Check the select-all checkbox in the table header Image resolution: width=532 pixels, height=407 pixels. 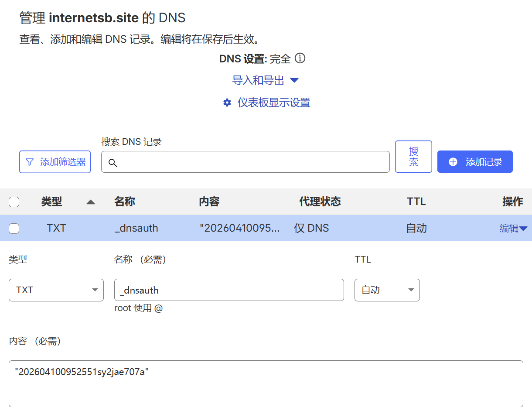click(14, 202)
